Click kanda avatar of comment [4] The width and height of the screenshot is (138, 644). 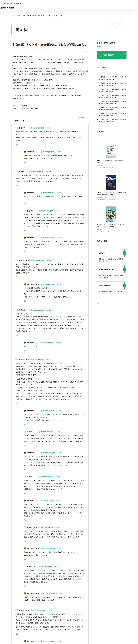[25, 193]
